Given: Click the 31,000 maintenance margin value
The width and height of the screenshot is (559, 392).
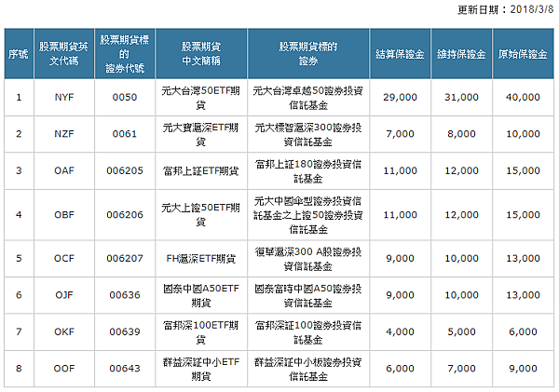Looking at the screenshot, I should pyautogui.click(x=461, y=97).
